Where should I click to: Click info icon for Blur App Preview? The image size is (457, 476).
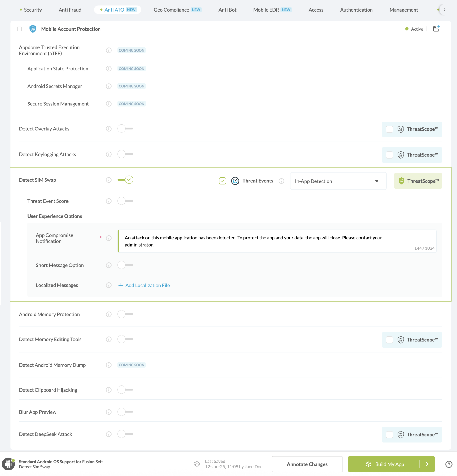(109, 412)
